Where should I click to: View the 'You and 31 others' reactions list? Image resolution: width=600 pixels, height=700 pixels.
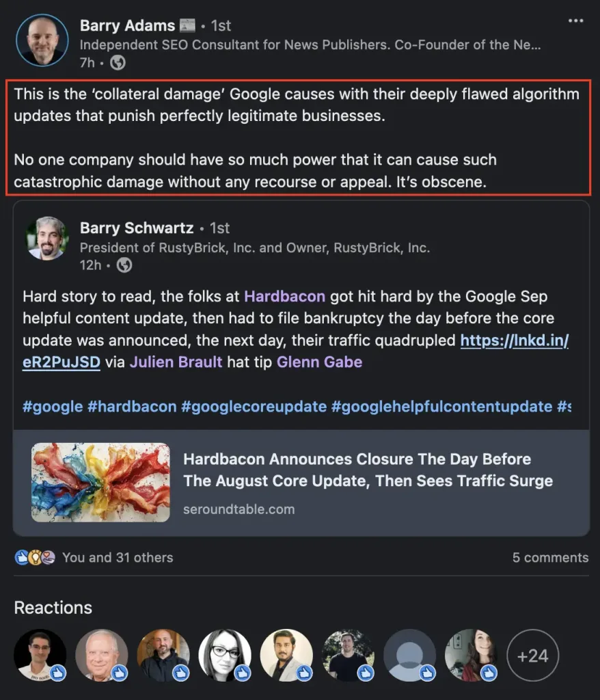click(118, 558)
